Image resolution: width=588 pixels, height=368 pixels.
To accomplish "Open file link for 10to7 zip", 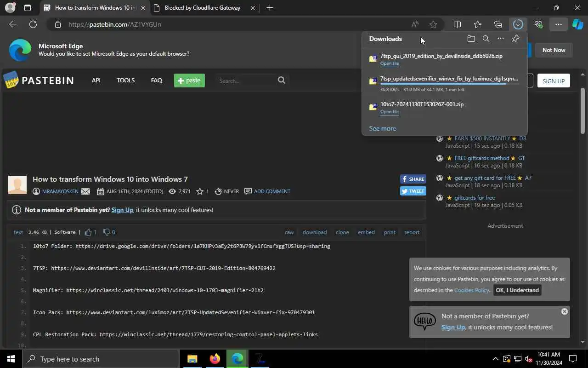I will coord(389,112).
